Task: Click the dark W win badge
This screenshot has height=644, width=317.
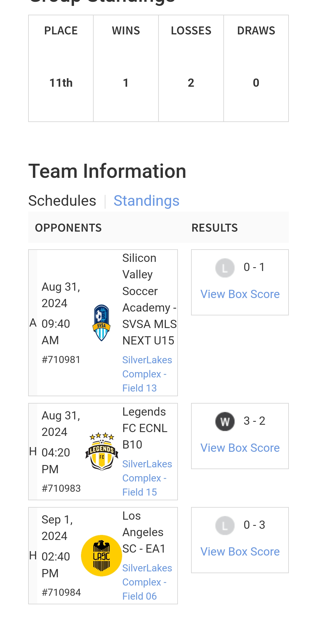Action: [225, 421]
